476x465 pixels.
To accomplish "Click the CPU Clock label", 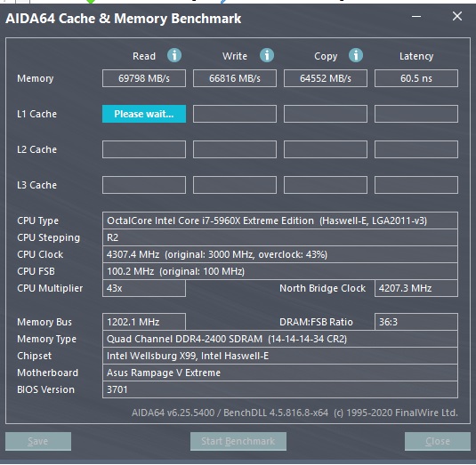I will click(40, 254).
